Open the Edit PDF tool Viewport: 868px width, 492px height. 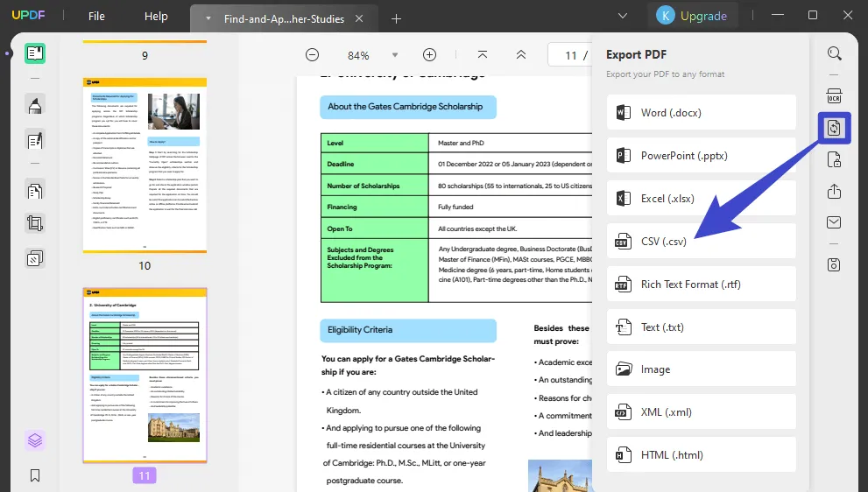pos(35,140)
